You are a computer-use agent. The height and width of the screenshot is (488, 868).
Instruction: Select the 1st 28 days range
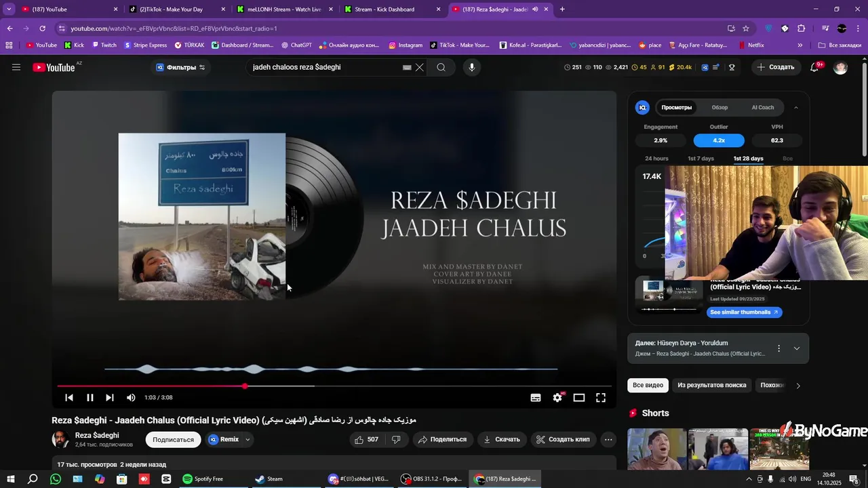click(748, 159)
